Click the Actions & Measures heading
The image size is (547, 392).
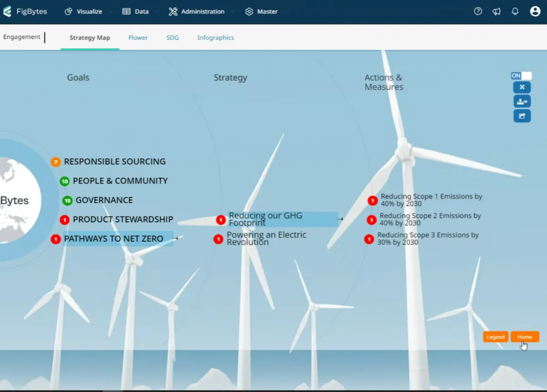pos(384,82)
